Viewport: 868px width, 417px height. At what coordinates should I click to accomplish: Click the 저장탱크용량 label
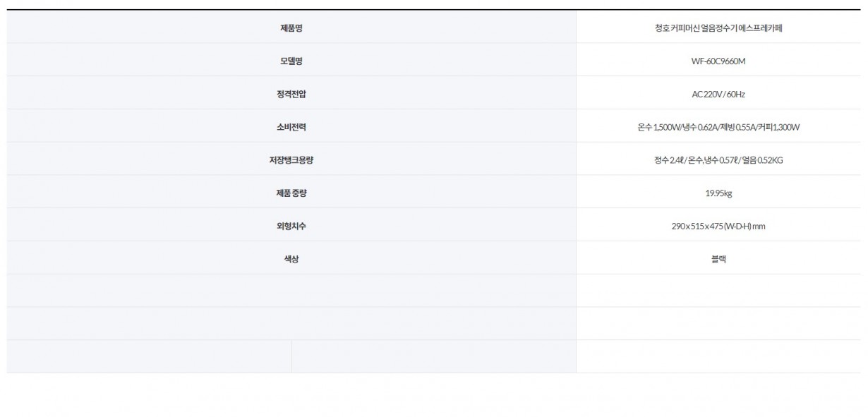[291, 160]
